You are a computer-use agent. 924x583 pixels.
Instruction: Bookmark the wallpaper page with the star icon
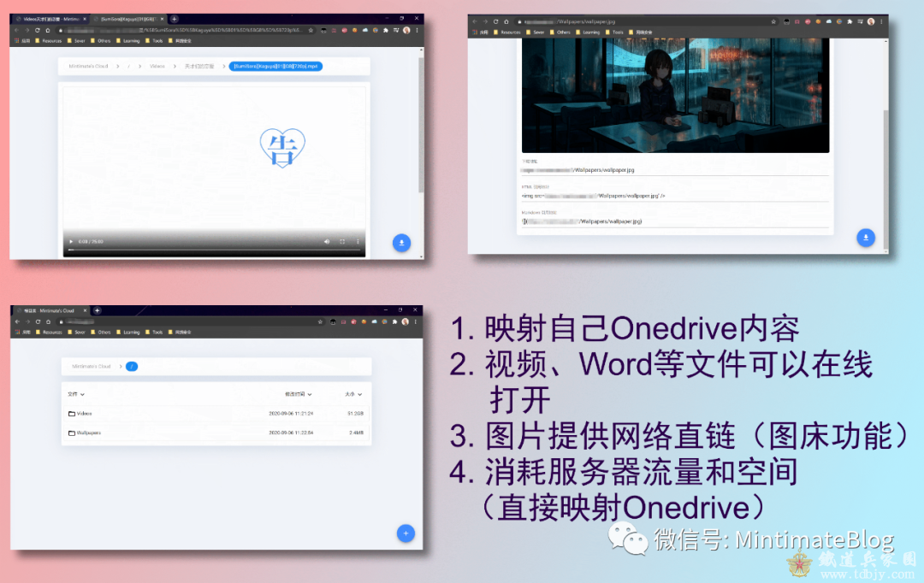(x=773, y=21)
